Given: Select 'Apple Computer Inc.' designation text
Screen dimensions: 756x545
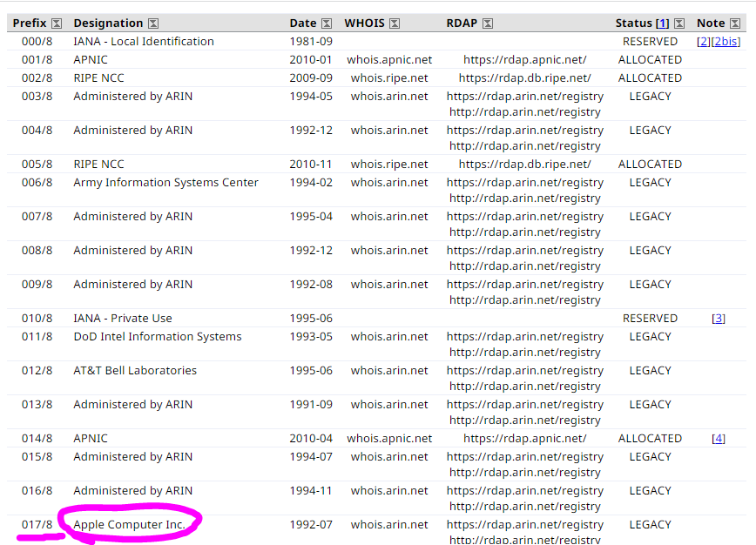Looking at the screenshot, I should pyautogui.click(x=129, y=524).
